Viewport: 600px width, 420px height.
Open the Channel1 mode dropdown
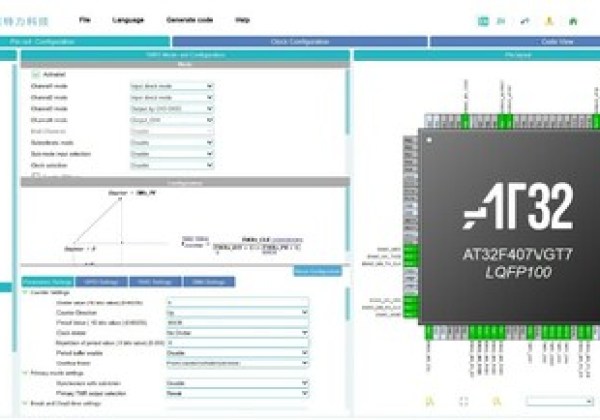coord(171,86)
